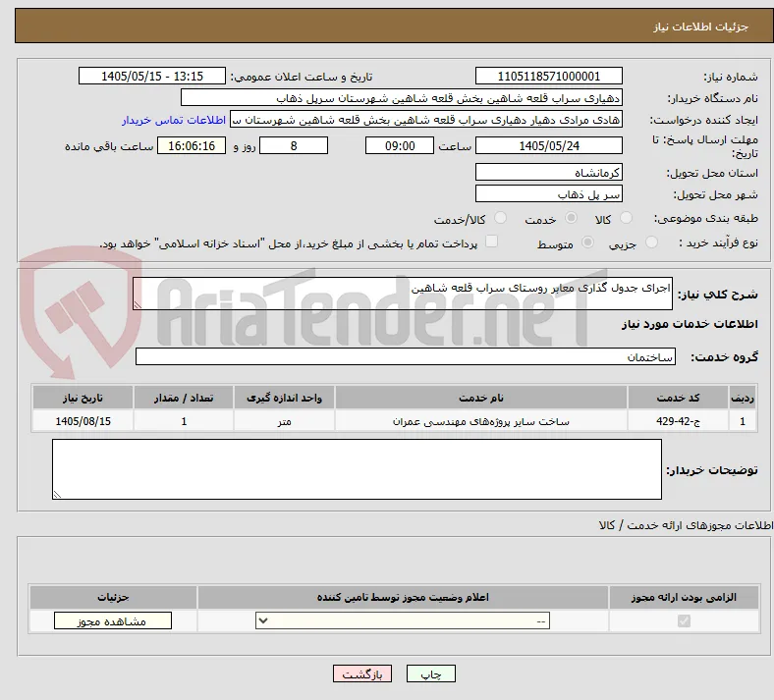Image resolution: width=774 pixels, height=700 pixels.
Task: Click the announcement date 1405/05/15 - 13:15 field
Action: pos(152,76)
